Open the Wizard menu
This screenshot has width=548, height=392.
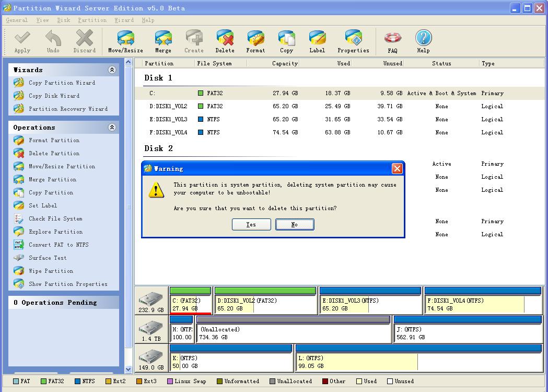pos(124,20)
